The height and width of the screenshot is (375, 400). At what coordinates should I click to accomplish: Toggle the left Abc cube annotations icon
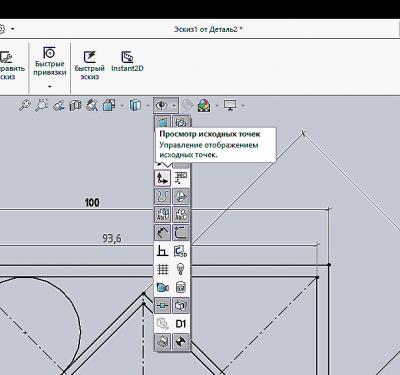[163, 214]
